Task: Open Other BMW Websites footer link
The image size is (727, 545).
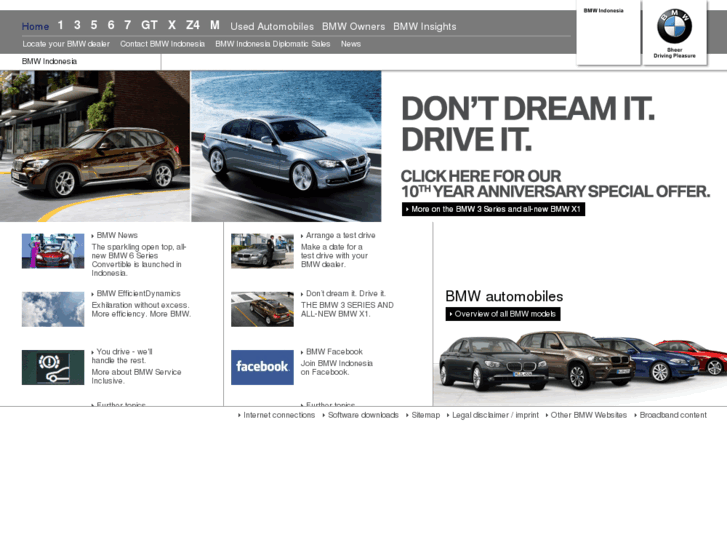Action: [588, 415]
